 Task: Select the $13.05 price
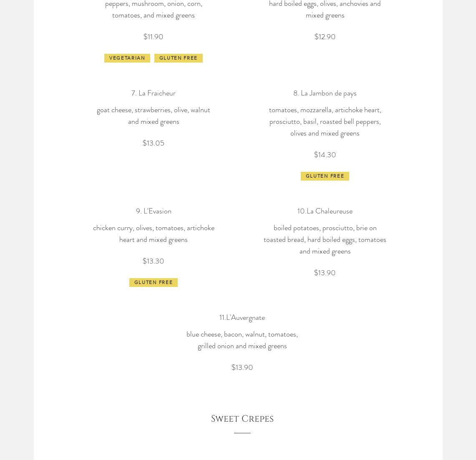point(153,143)
